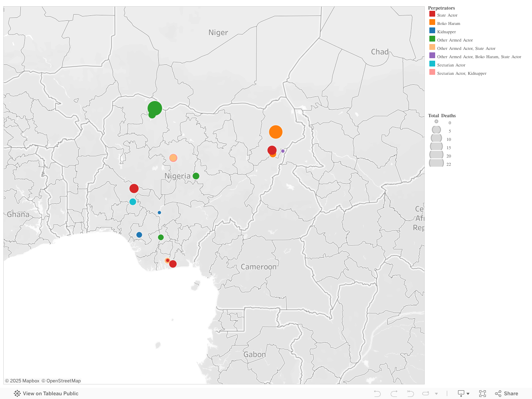Click the Refresh data icon

pyautogui.click(x=426, y=393)
